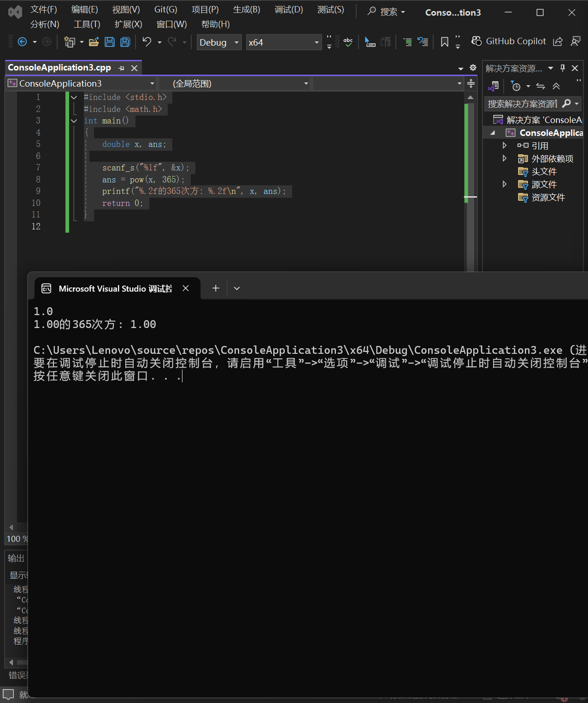Image resolution: width=588 pixels, height=703 pixels.
Task: Click the Uncomment selected lines icon
Action: (423, 42)
